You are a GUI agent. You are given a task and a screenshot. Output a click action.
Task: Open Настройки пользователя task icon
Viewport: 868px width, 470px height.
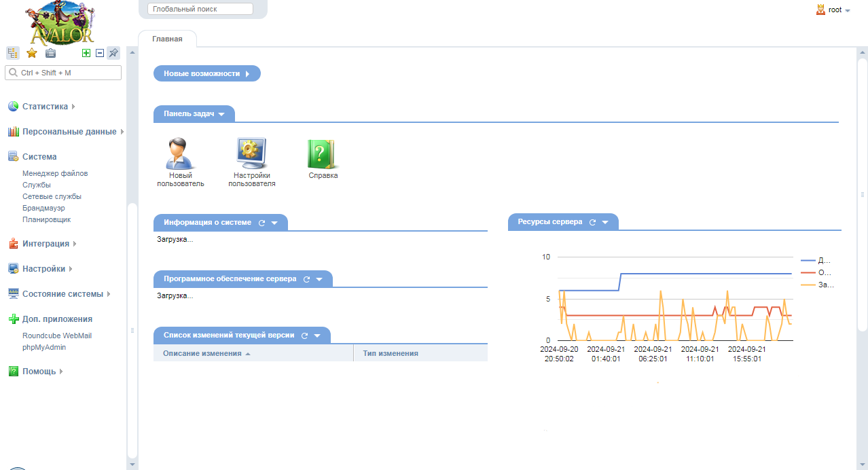(x=251, y=154)
